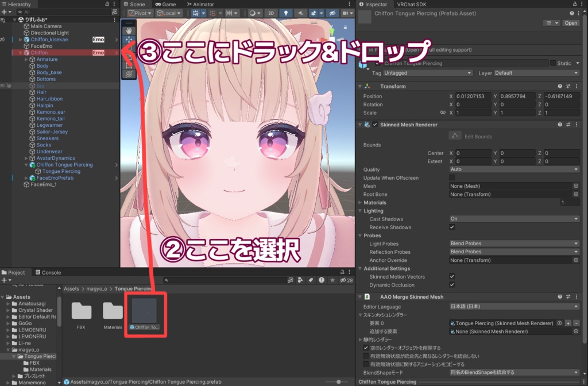
Task: Switch to the VRChat SDK tab
Action: coord(411,4)
